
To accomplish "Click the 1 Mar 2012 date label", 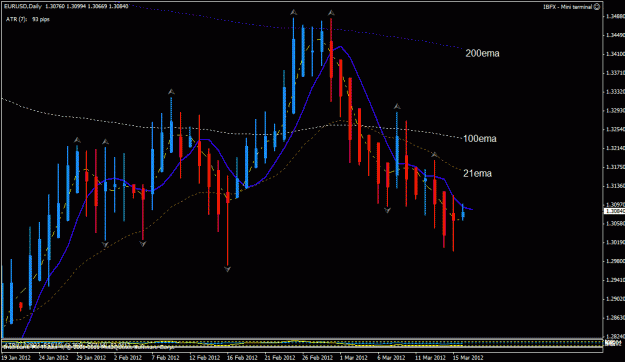I will tap(354, 358).
